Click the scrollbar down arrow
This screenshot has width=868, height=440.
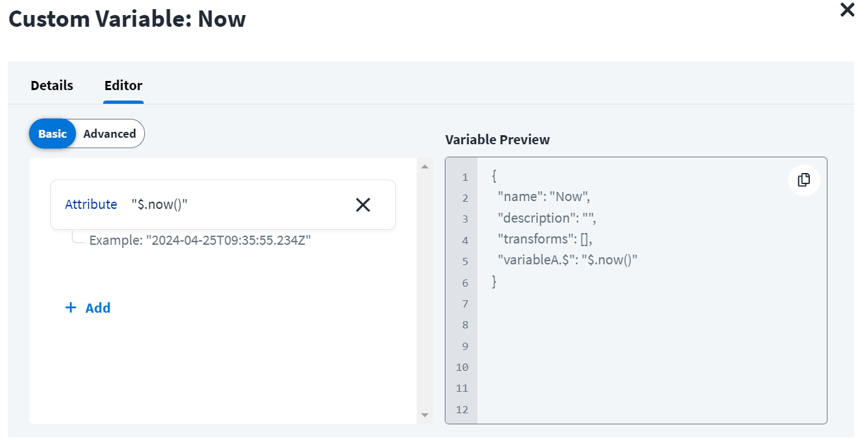(x=425, y=415)
